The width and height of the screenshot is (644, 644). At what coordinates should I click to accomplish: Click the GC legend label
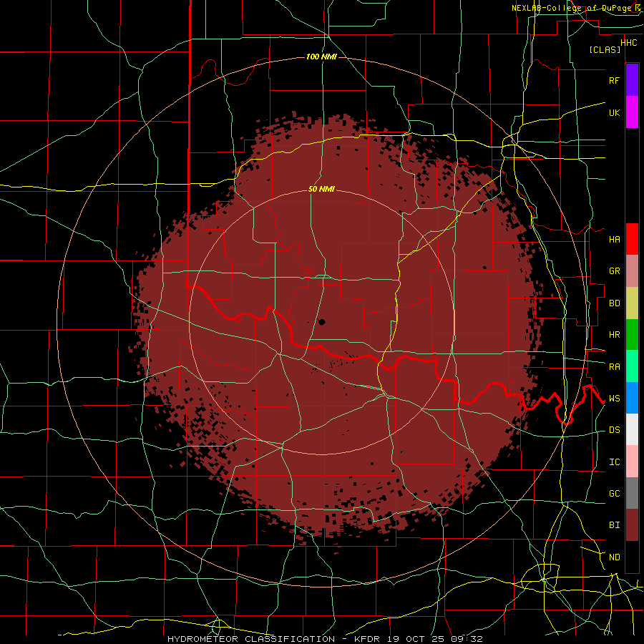614,494
